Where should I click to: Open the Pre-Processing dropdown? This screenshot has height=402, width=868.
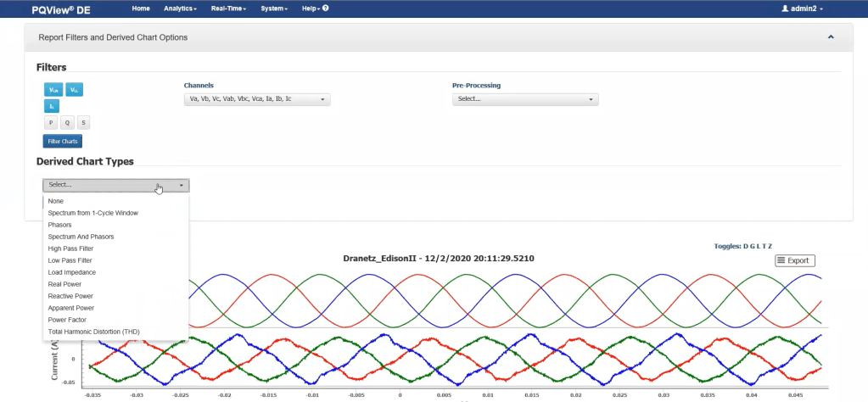click(525, 99)
